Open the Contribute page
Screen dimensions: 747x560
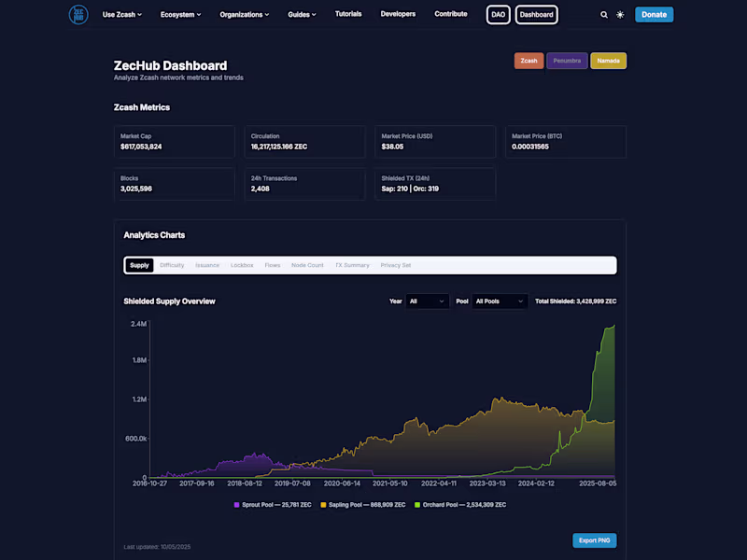(x=451, y=14)
